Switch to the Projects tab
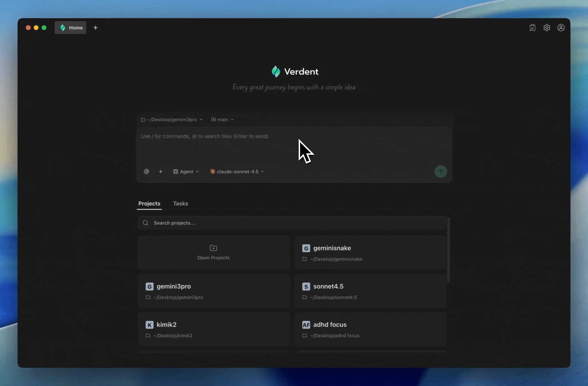The height and width of the screenshot is (386, 588). click(149, 204)
